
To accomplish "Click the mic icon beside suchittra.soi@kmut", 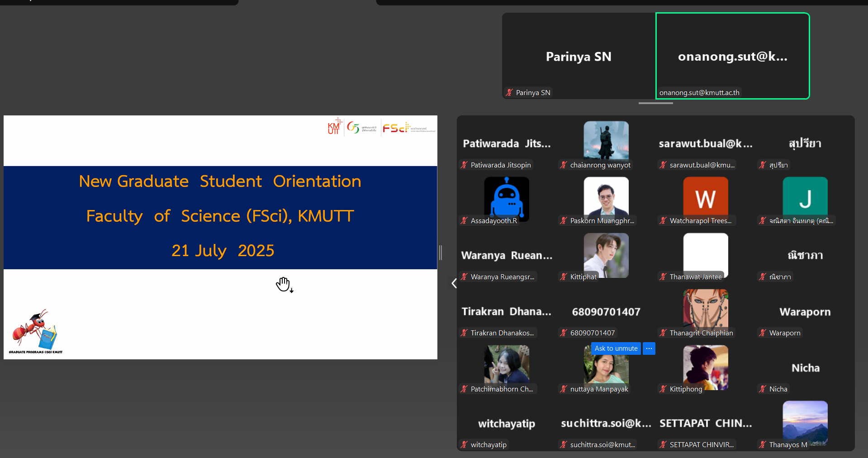I will (x=564, y=444).
